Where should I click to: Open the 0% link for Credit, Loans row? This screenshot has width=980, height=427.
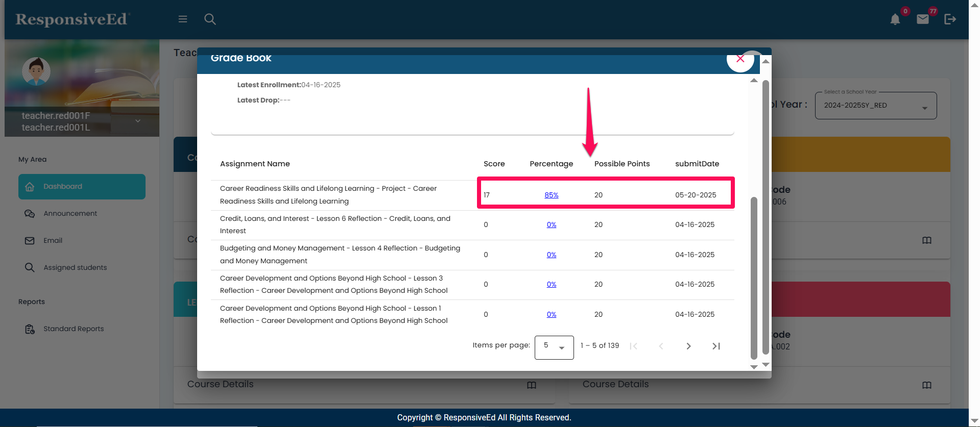[x=551, y=225]
